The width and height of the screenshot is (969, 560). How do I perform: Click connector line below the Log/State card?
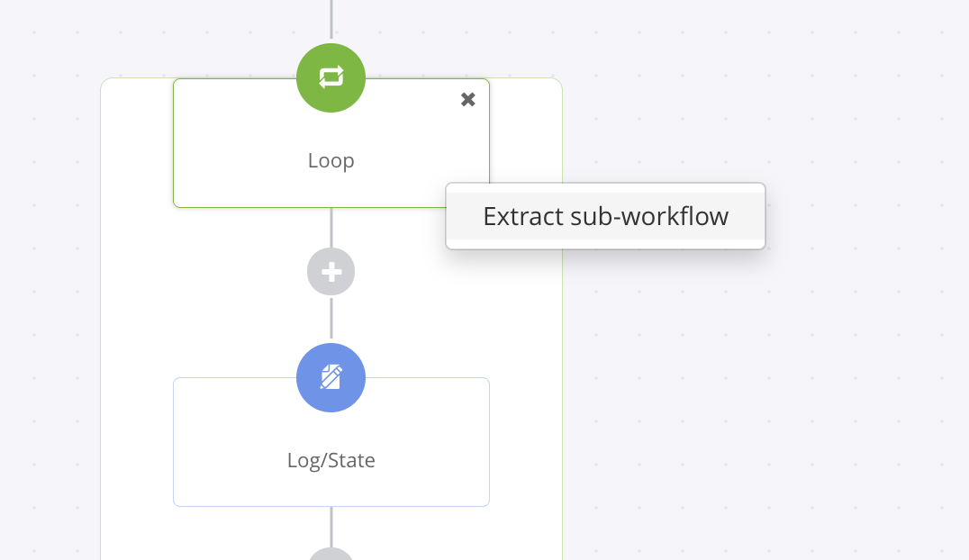pyautogui.click(x=331, y=527)
